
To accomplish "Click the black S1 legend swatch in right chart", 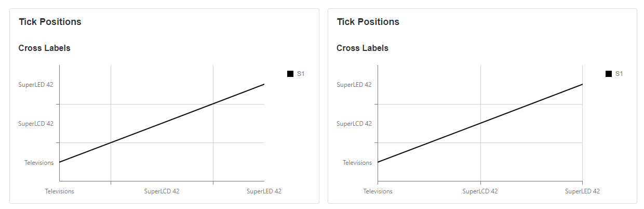I will (x=609, y=74).
